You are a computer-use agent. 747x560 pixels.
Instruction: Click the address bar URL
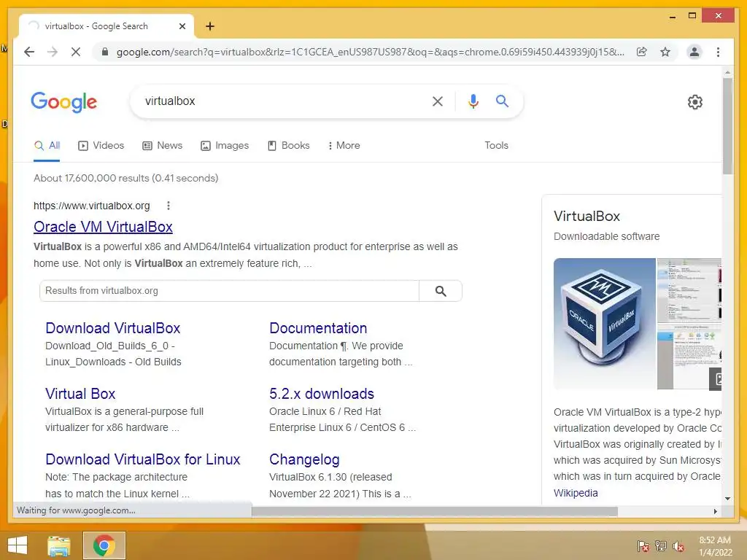click(x=370, y=52)
